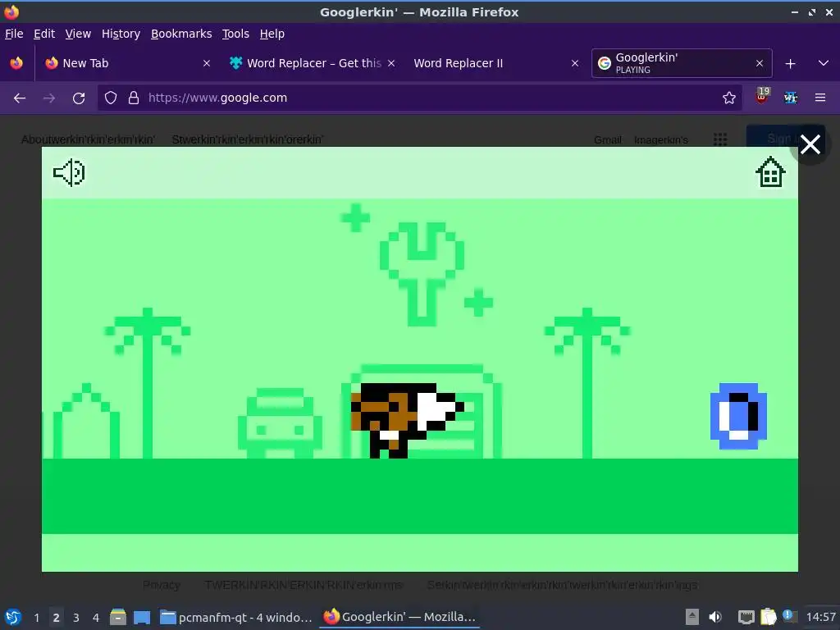Click the Stwerkin' store link
Image resolution: width=840 pixels, height=630 pixels.
pos(248,139)
